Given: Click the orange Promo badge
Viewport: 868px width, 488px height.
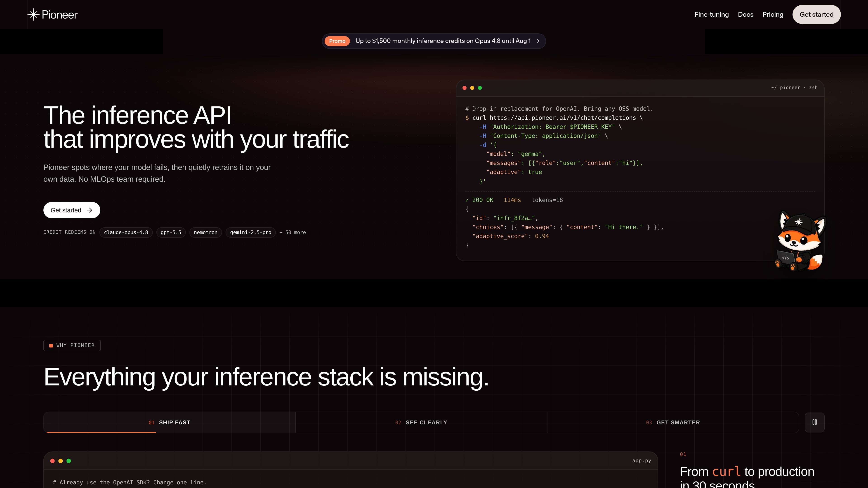Looking at the screenshot, I should [337, 41].
